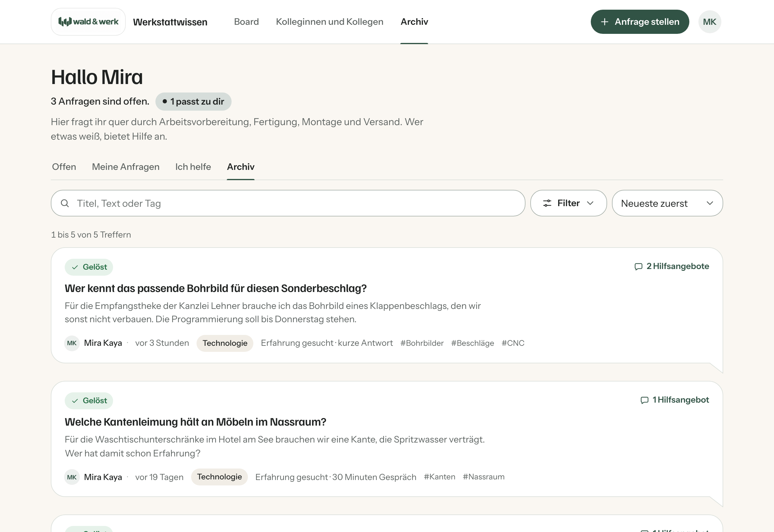Click the Hallo Mira heading
The height and width of the screenshot is (532, 774).
pyautogui.click(x=97, y=77)
